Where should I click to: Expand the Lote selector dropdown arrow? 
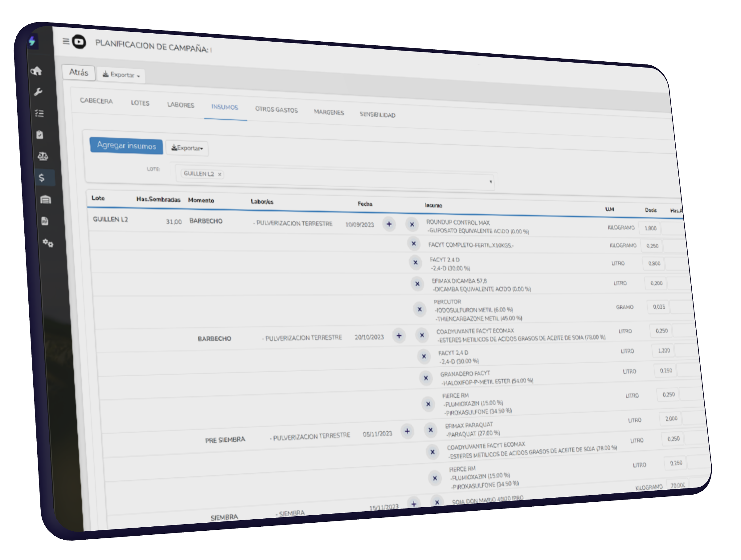tap(490, 182)
